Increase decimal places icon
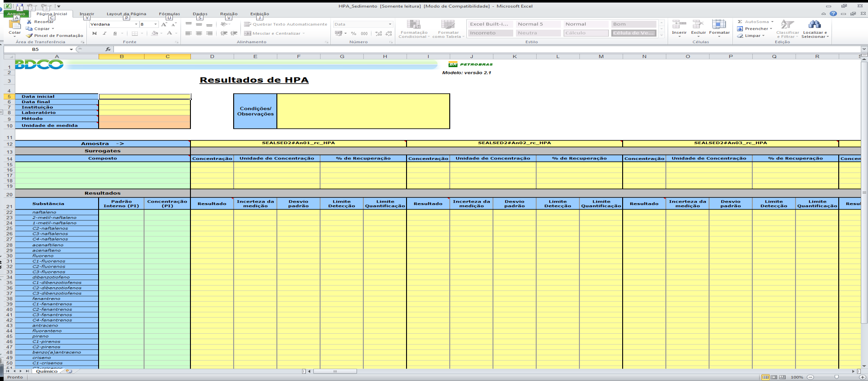The height and width of the screenshot is (381, 868). 378,33
